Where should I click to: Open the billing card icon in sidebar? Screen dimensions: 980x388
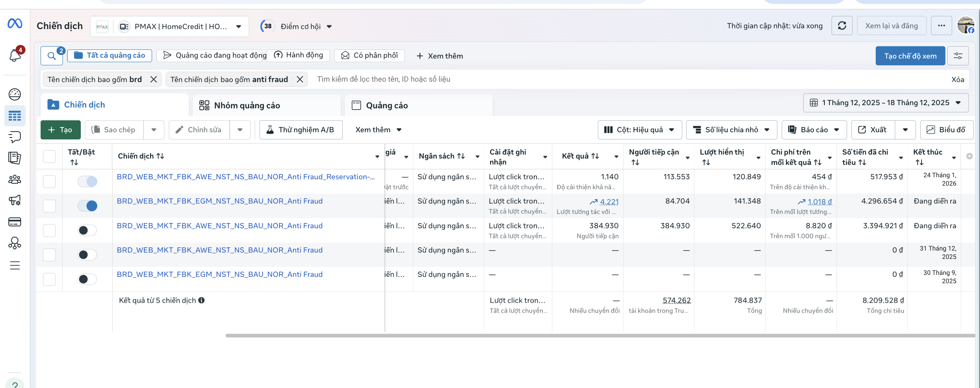(x=15, y=222)
